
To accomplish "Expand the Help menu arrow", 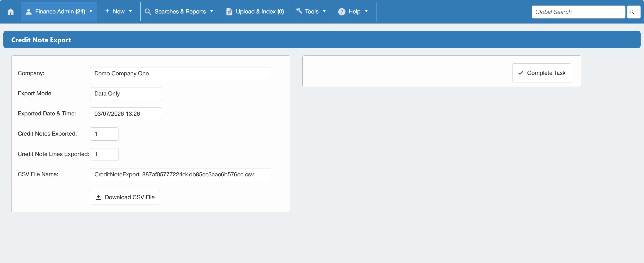I will tap(366, 11).
